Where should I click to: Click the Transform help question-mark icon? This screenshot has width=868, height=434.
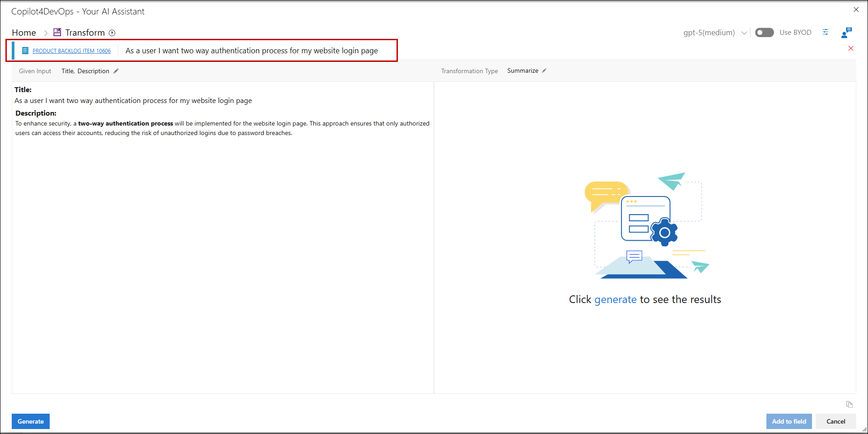pyautogui.click(x=112, y=33)
